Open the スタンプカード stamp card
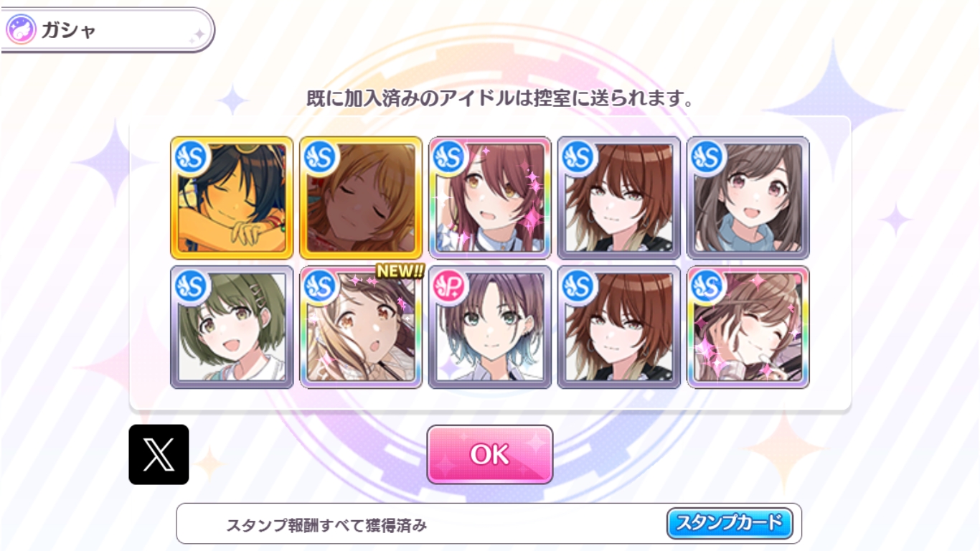The height and width of the screenshot is (551, 980). tap(730, 523)
